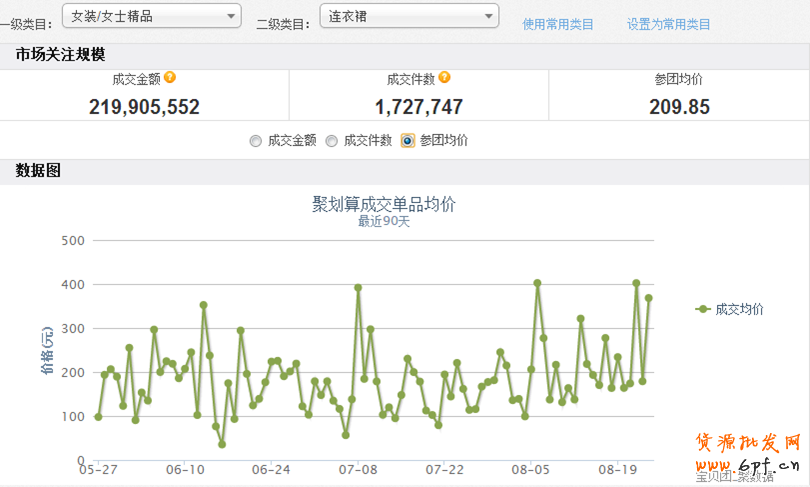Select the 参团均价 radio button

408,141
